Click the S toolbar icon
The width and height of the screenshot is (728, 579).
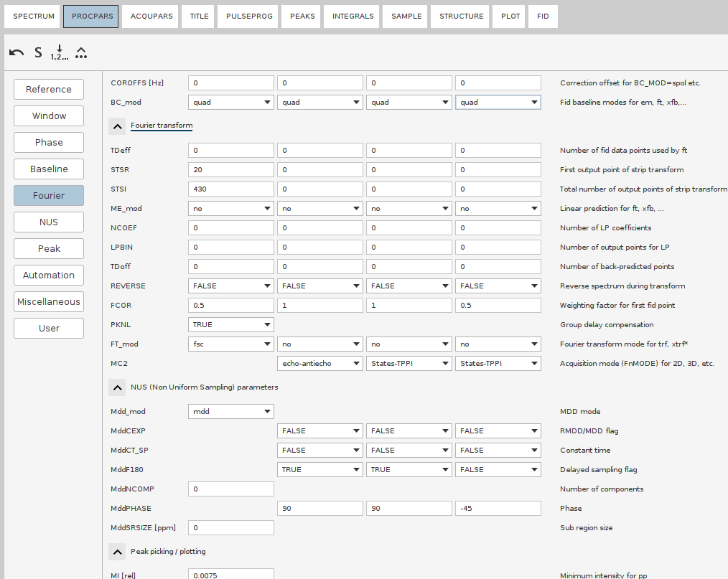37,52
